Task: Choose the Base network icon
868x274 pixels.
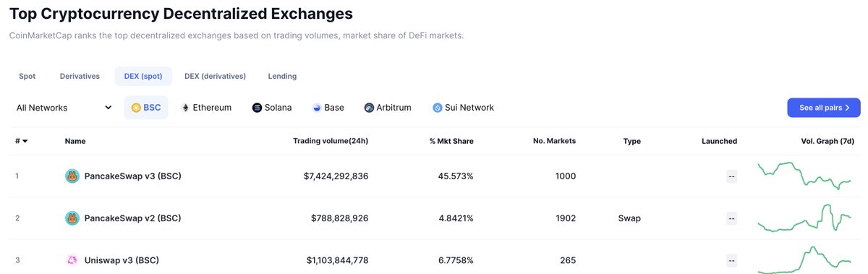Action: point(316,108)
